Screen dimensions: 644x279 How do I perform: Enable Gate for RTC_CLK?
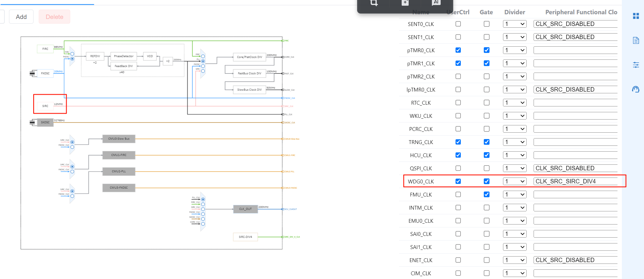(x=487, y=103)
